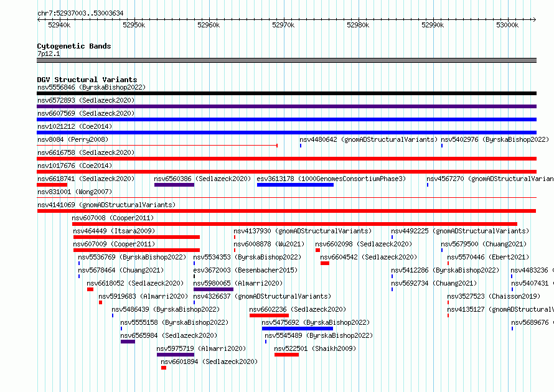Click the nsv5556846 (ByrskaBishop2022) variant label
Screen dimensions: 554x392
tap(92, 87)
